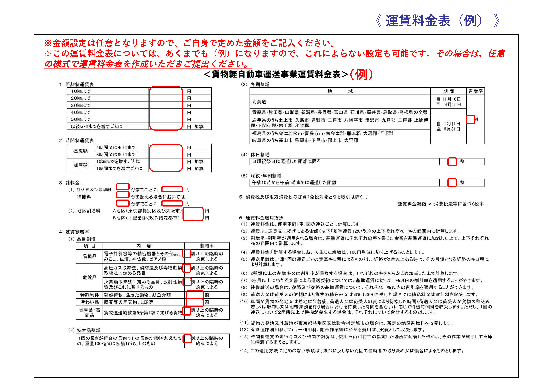Click rate box in 午後10時から午前5時 row
The width and height of the screenshot is (555, 392).
(452, 183)
